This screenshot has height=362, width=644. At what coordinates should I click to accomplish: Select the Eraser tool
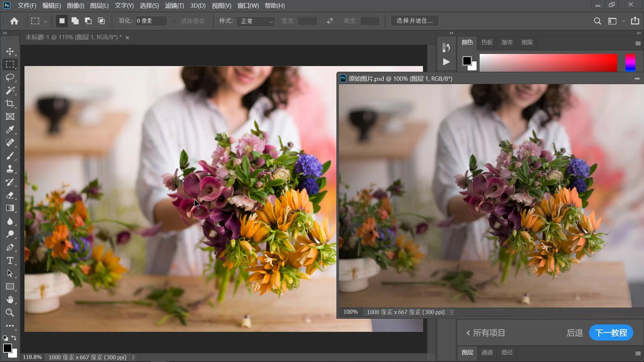tap(10, 195)
